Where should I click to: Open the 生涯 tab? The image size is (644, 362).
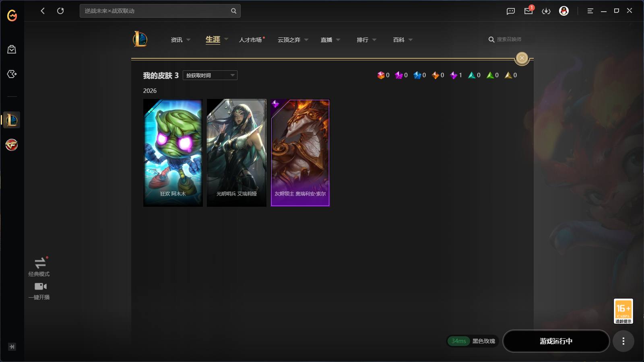(213, 39)
